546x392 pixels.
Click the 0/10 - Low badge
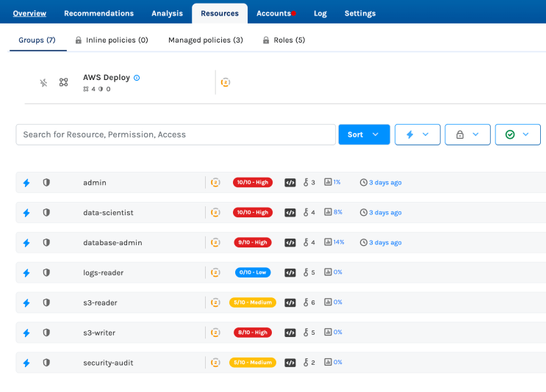(x=253, y=272)
